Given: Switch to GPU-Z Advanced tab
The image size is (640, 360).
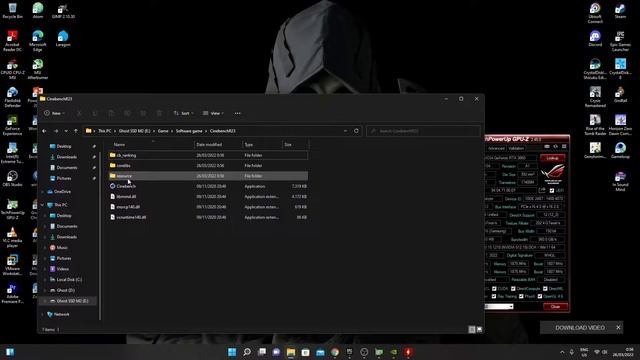Looking at the screenshot, I should pos(496,149).
